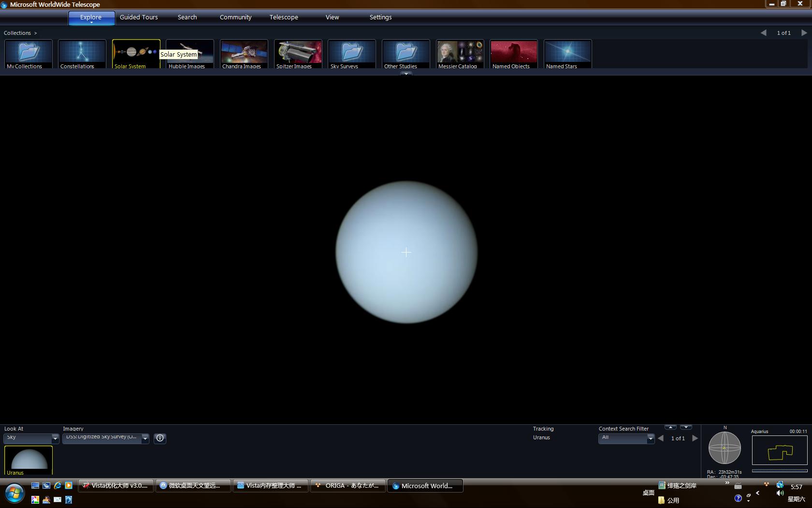Open the Chandra Images collection
The image size is (812, 508).
coord(244,54)
